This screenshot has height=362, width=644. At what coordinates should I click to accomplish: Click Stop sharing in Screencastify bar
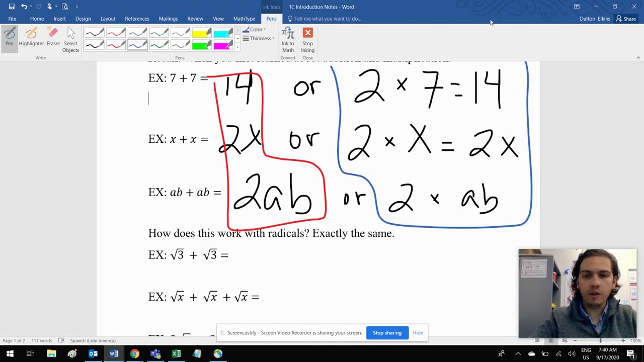tap(387, 333)
